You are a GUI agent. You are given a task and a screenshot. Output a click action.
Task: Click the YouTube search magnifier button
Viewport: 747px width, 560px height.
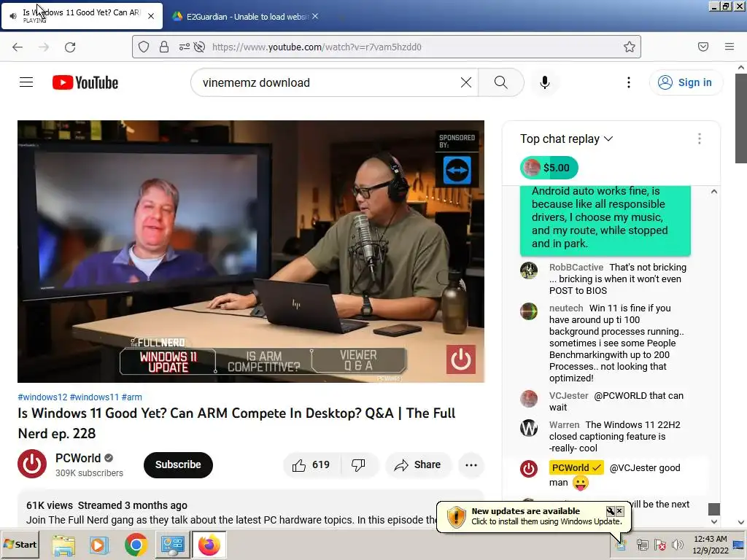coord(500,82)
